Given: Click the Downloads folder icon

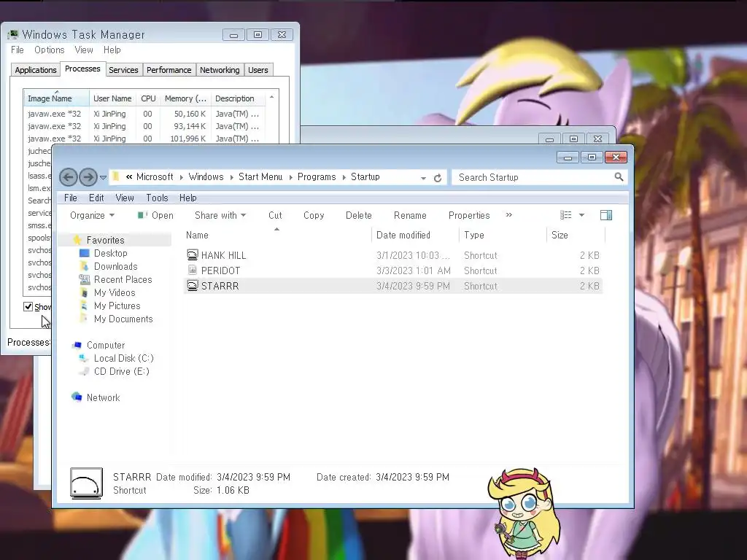Looking at the screenshot, I should 85,266.
